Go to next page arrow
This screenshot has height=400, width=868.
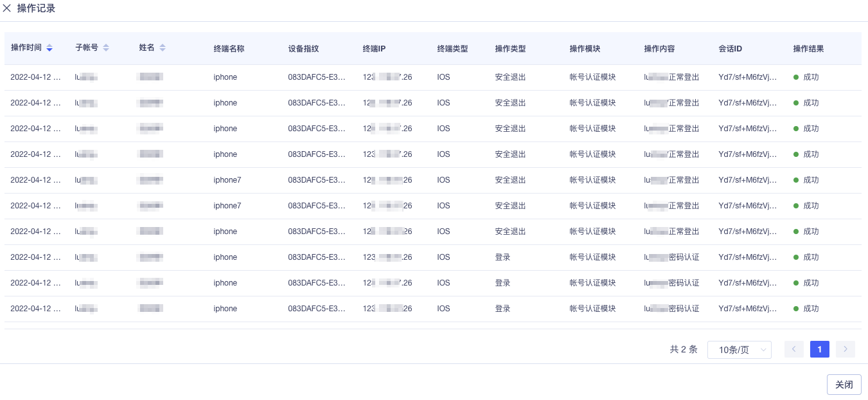point(846,349)
